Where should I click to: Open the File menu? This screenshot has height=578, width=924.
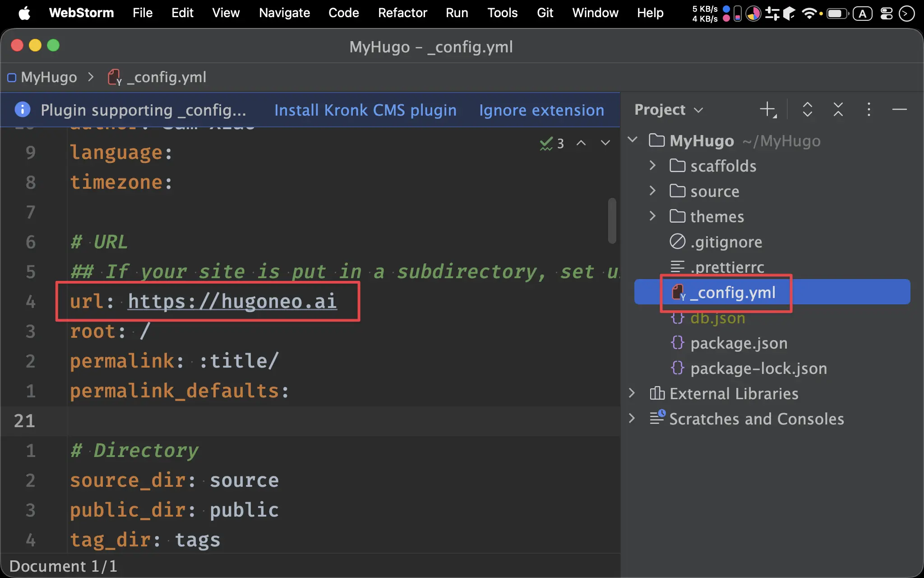coord(143,13)
